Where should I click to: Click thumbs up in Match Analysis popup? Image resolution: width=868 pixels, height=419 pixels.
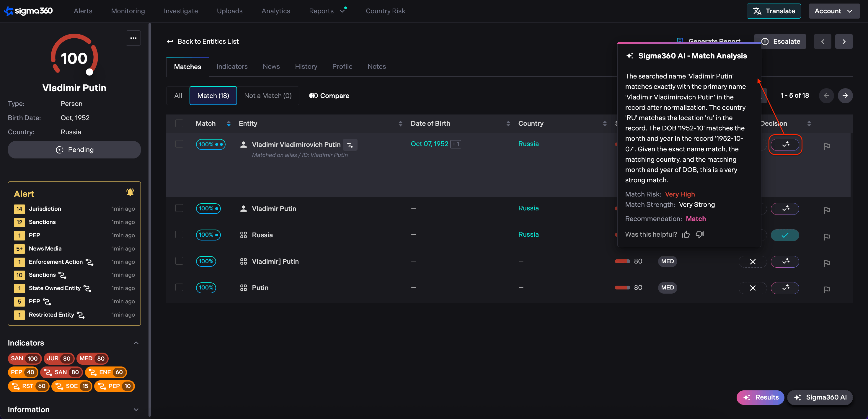(x=685, y=234)
